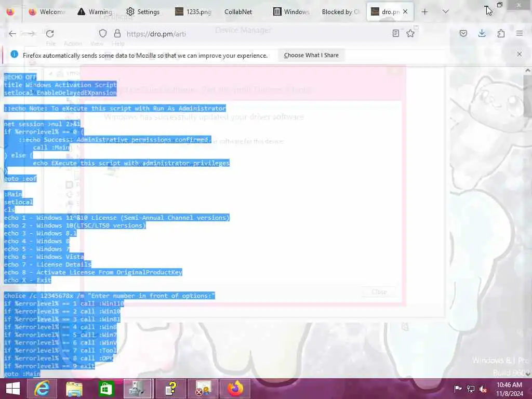Open Windows Store from taskbar
This screenshot has height=399, width=532.
coord(106,389)
